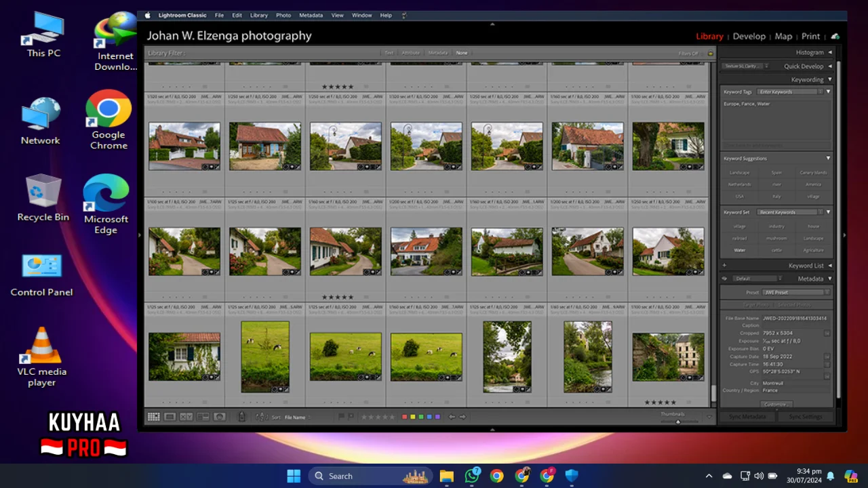The image size is (868, 488).
Task: Switch to the Develop module
Action: click(749, 37)
